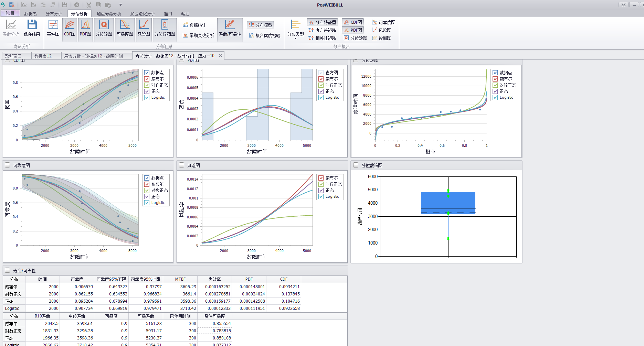Click 分布特征量 in the fitting group
644x346 pixels.
(322, 22)
